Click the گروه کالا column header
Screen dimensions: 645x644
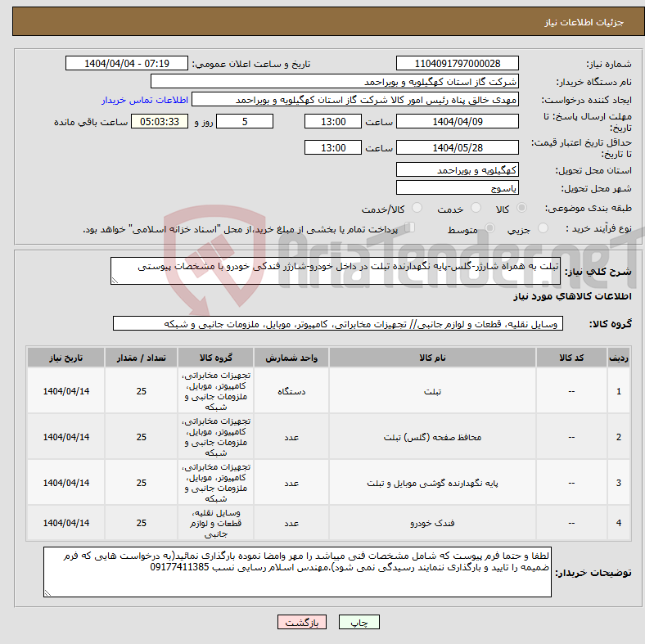click(215, 358)
